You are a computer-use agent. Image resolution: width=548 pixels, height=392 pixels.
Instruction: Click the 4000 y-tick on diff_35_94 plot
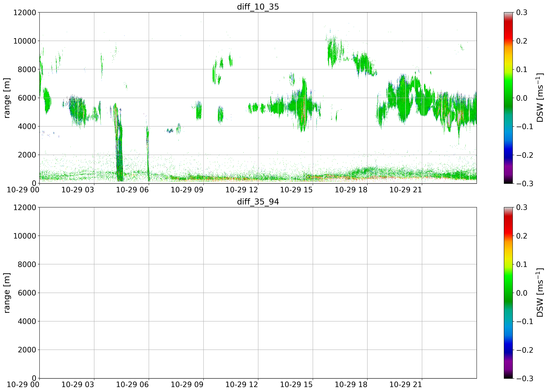click(27, 321)
